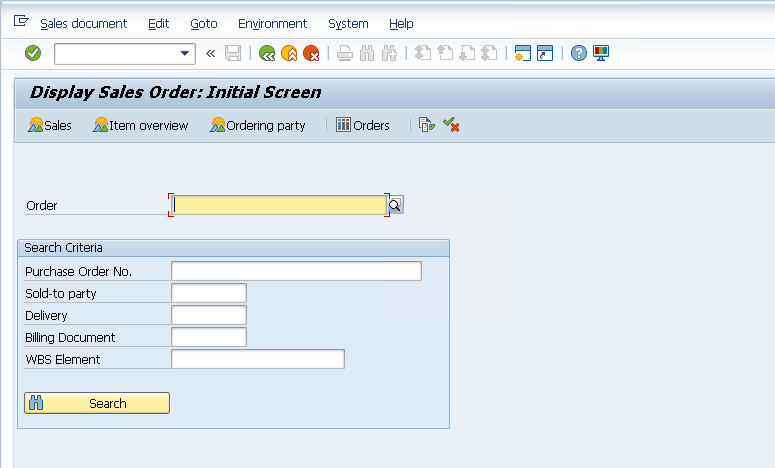Click the yellow Exit icon
Image resolution: width=775 pixels, height=468 pixels.
[289, 53]
